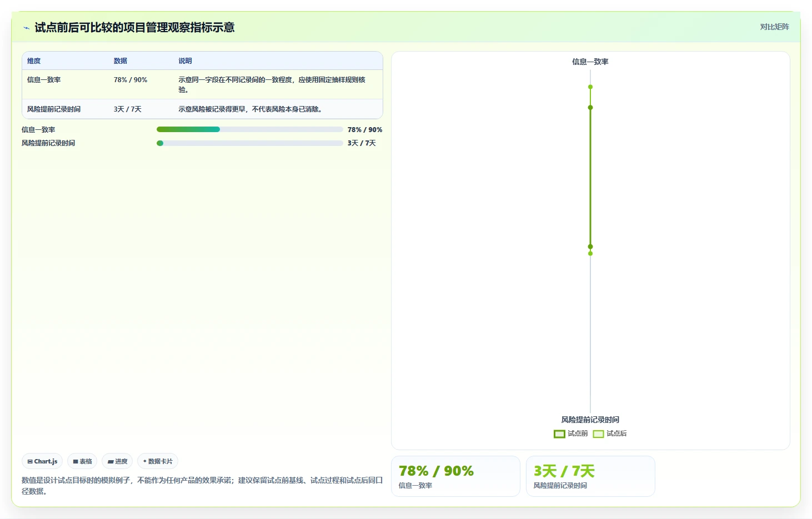The width and height of the screenshot is (812, 519).
Task: Select the 进度 tag chip
Action: [117, 461]
